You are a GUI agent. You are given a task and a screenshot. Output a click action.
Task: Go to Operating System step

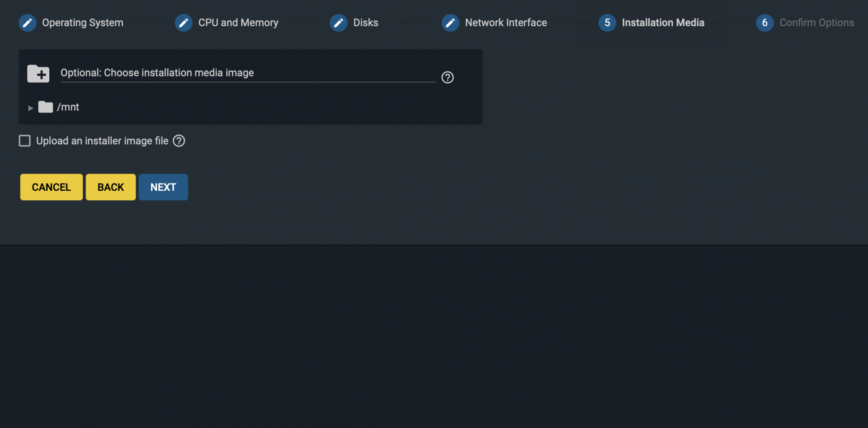[x=83, y=23]
